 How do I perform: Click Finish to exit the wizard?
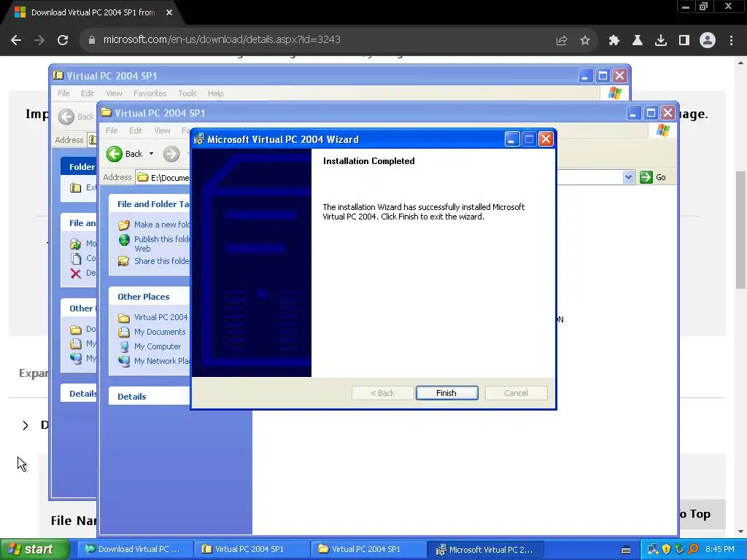coord(446,393)
